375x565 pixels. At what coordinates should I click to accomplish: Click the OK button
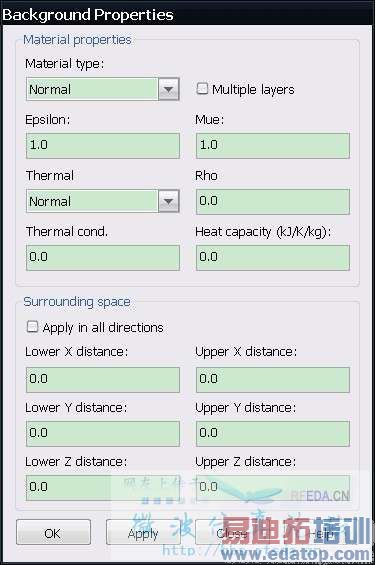53,533
